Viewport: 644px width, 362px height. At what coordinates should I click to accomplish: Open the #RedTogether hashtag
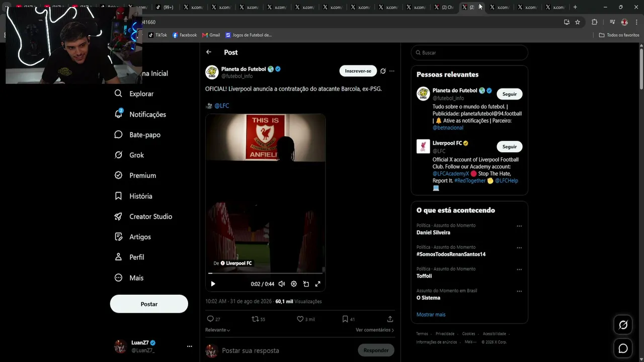point(470,180)
